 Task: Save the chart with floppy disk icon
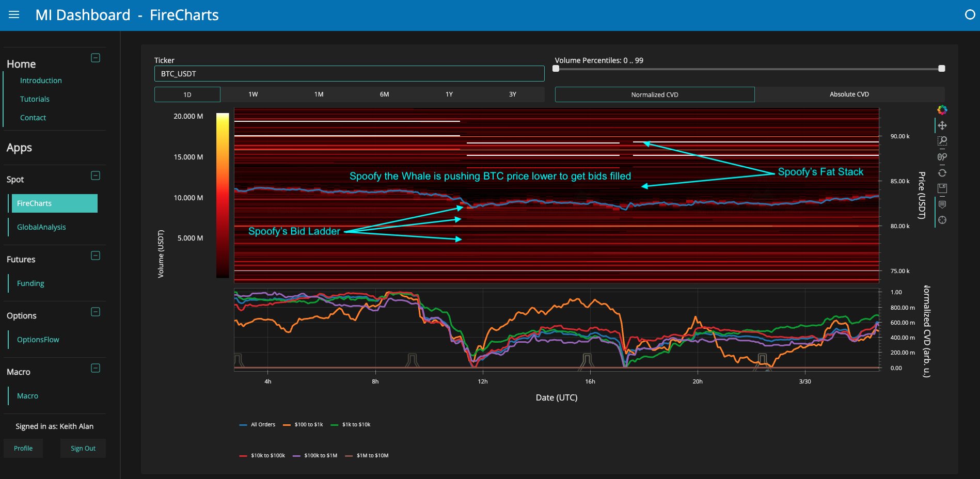[942, 188]
